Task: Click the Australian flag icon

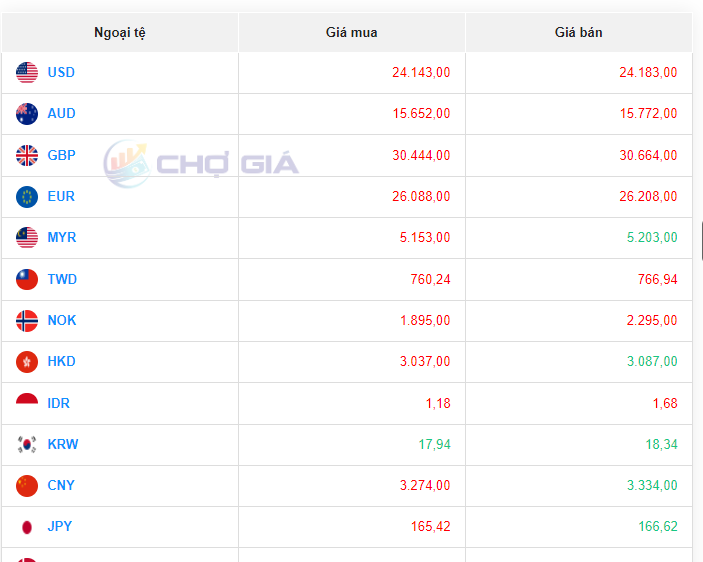Action: tap(27, 114)
